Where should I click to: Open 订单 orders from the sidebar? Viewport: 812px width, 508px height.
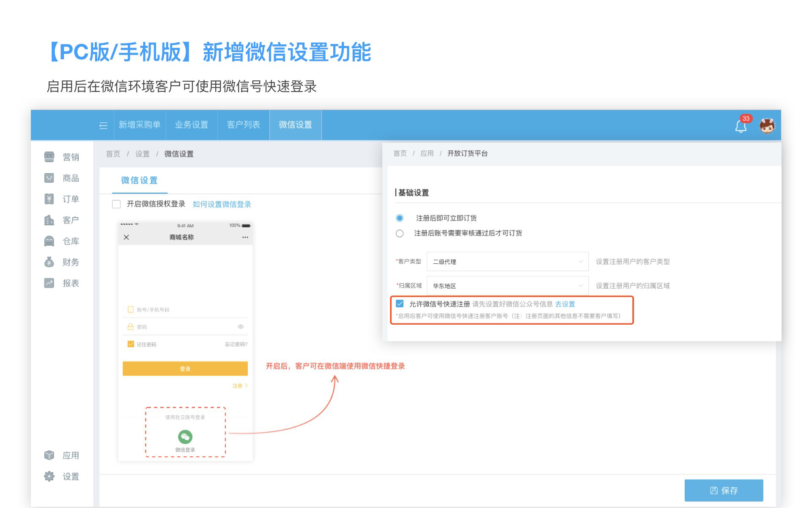coord(49,199)
